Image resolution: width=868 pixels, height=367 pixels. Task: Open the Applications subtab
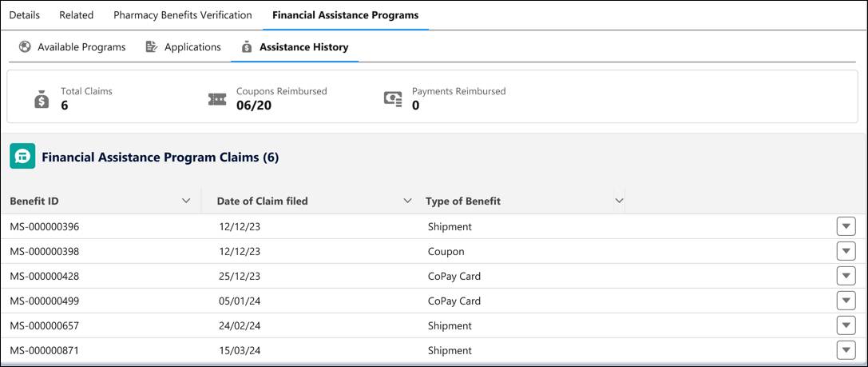tap(192, 47)
